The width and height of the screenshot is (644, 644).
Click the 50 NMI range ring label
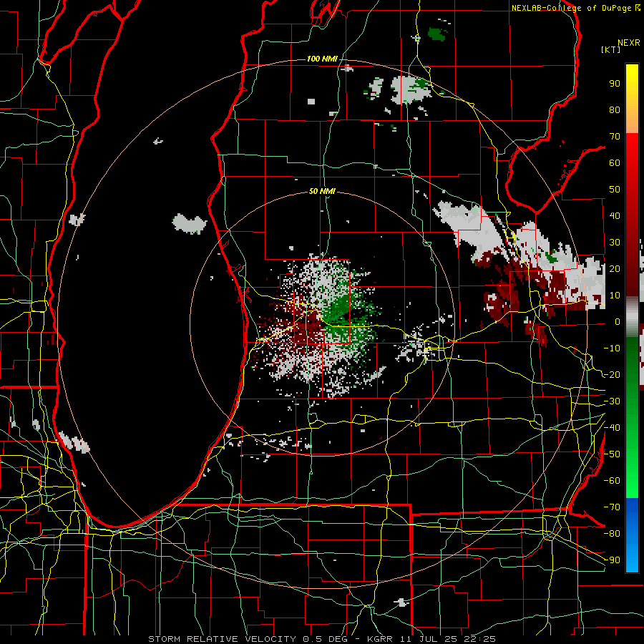(322, 191)
